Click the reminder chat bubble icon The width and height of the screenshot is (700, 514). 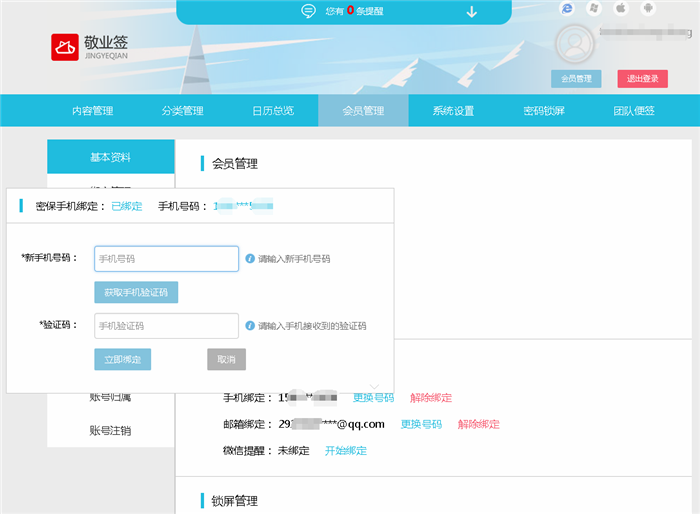(x=309, y=11)
